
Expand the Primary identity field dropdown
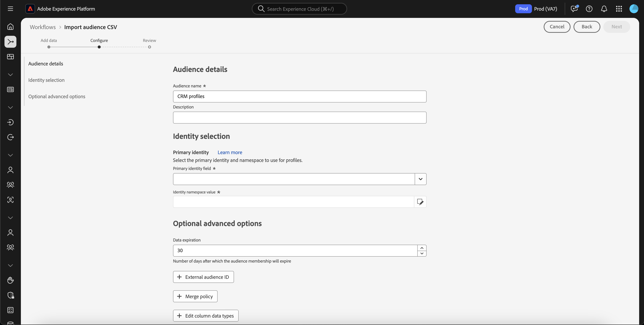pyautogui.click(x=420, y=179)
